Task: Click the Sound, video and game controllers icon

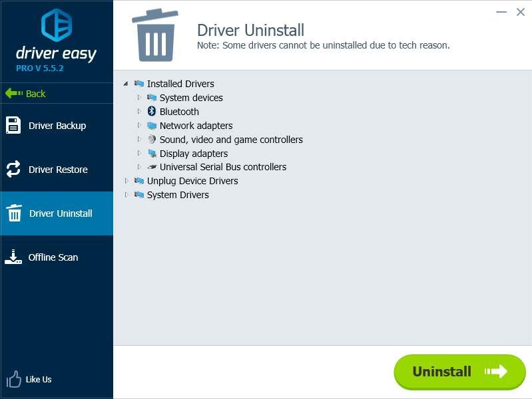Action: (x=152, y=140)
